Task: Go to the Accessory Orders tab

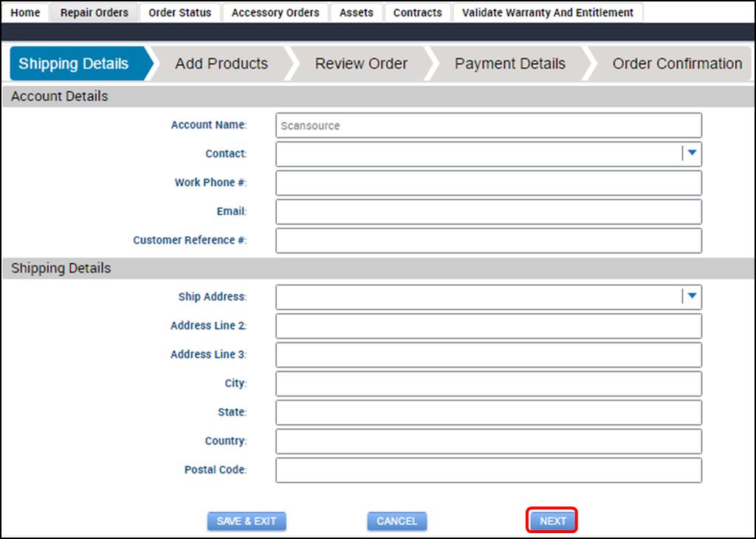Action: pos(275,13)
